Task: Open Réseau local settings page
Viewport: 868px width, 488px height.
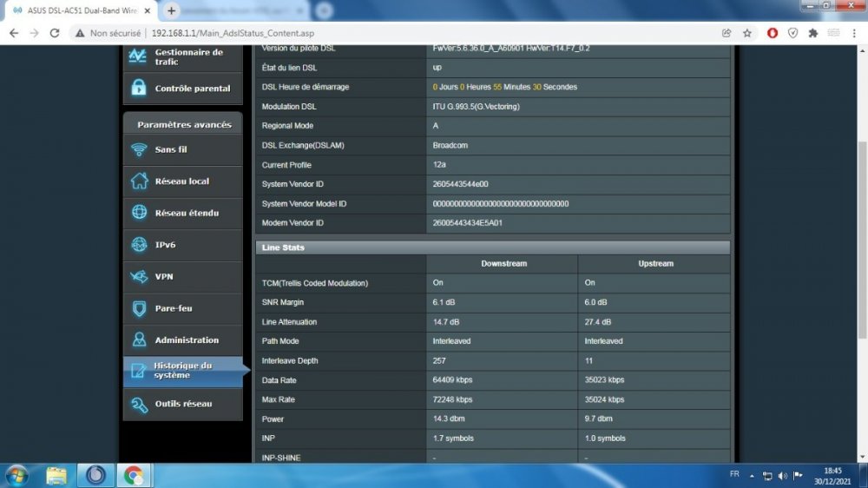Action: (183, 181)
